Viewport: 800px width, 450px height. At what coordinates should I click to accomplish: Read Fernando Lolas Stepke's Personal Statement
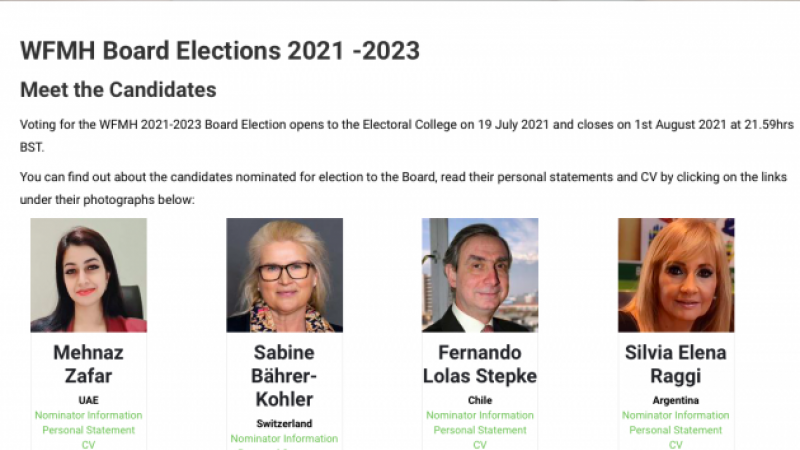click(480, 430)
